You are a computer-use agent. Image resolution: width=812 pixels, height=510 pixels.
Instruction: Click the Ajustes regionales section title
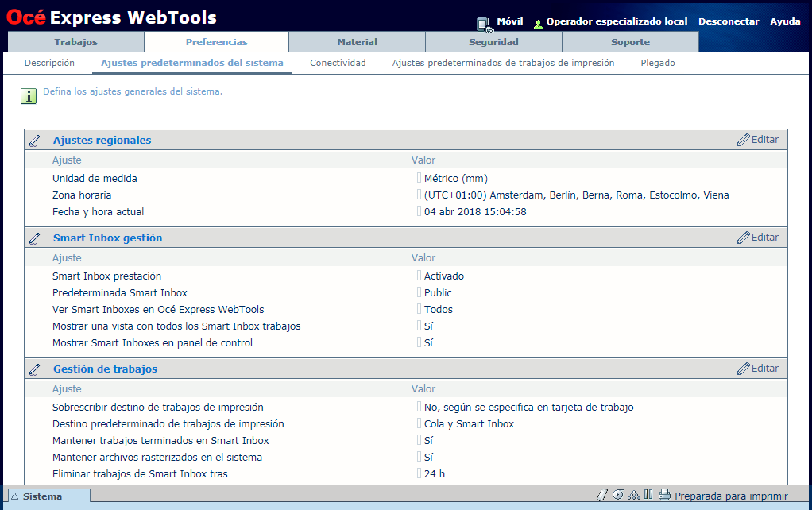(x=102, y=141)
